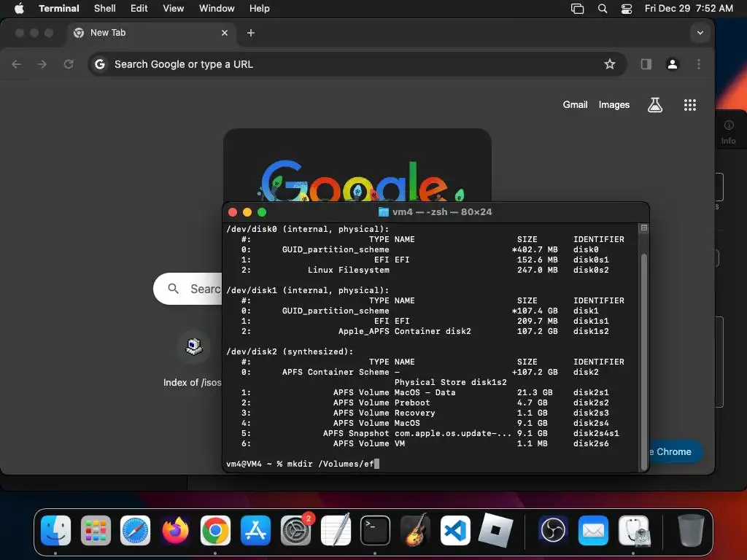Click the Terminal title folder icon
The image size is (747, 560).
[x=383, y=212]
